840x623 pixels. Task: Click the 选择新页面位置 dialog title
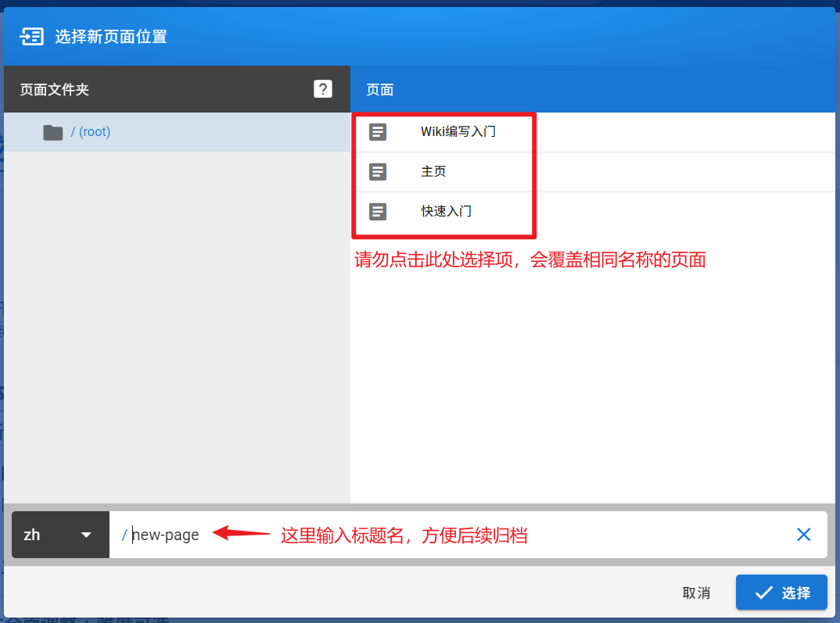click(111, 37)
